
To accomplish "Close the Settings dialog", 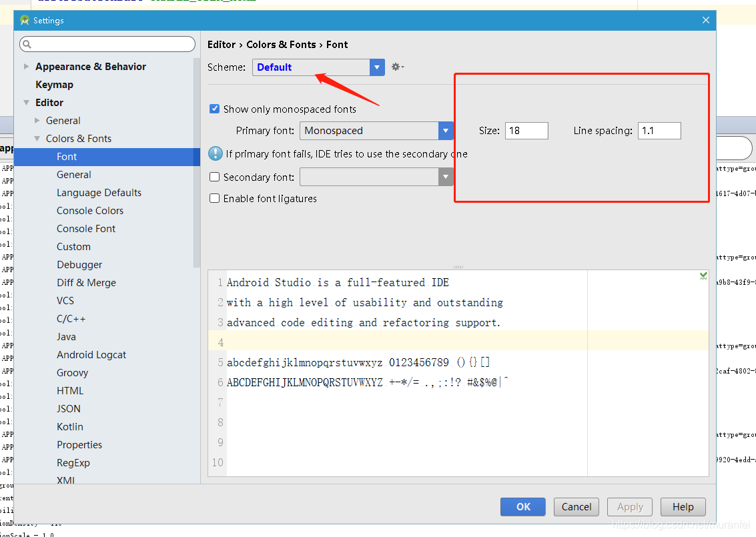I will [706, 20].
